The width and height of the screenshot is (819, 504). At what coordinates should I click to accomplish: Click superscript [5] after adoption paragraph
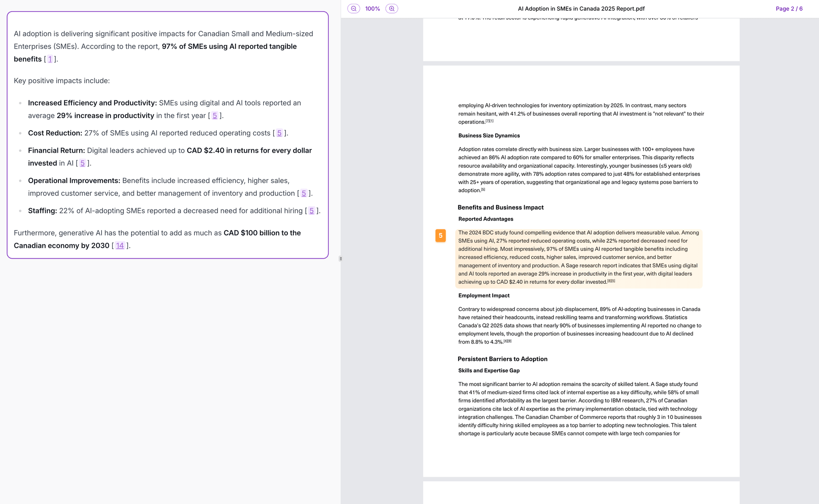[x=482, y=189]
